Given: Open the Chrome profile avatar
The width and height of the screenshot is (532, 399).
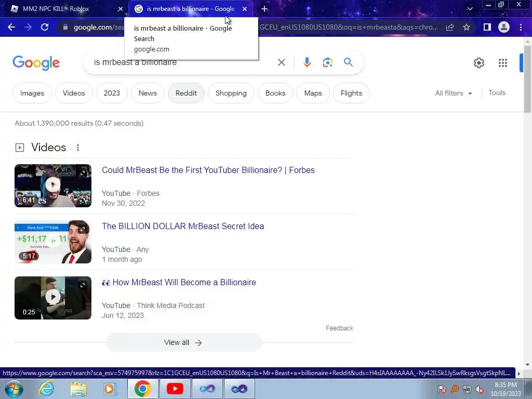Looking at the screenshot, I should [x=504, y=27].
